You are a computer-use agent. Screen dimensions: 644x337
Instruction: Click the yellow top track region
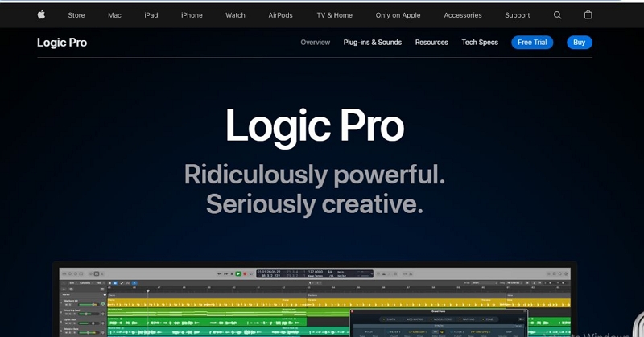[339, 304]
